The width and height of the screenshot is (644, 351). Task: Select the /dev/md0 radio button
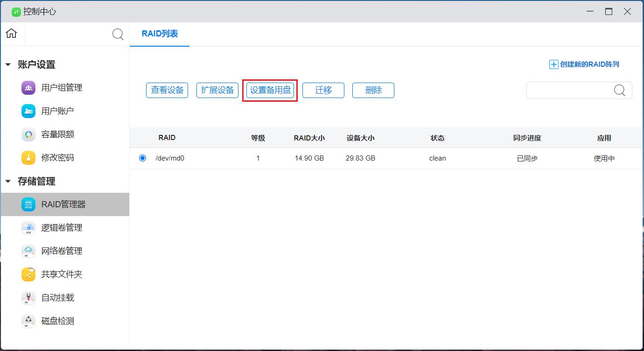(x=142, y=158)
